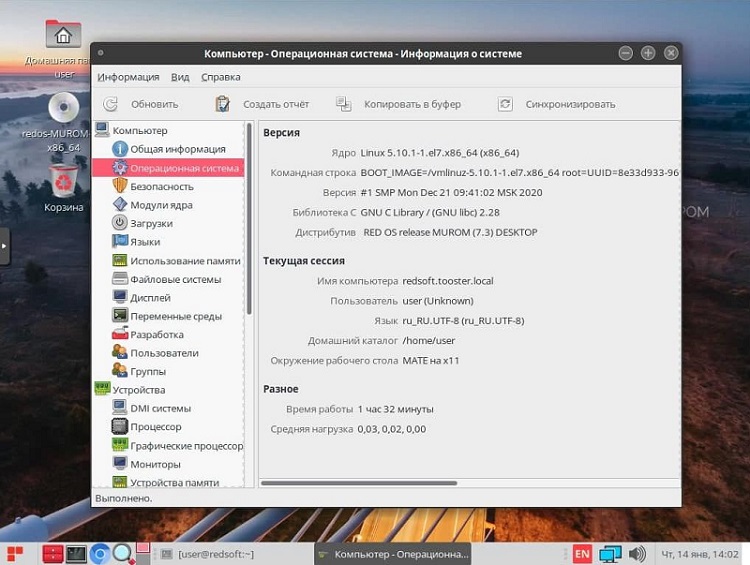Click the Обновить refresh toolbar icon

coord(111,104)
